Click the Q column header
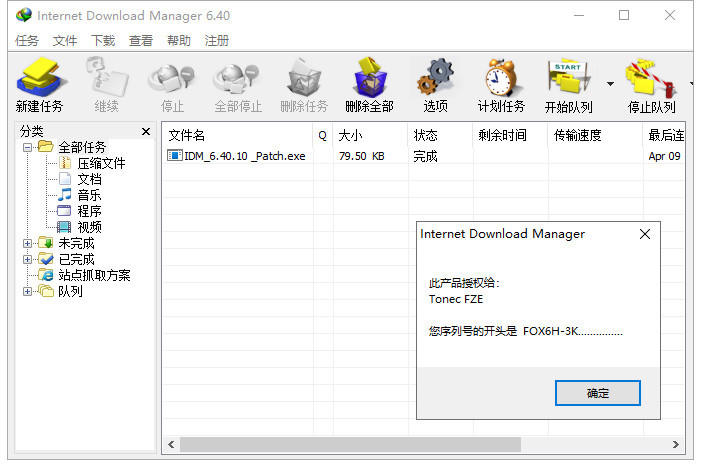 coord(323,135)
